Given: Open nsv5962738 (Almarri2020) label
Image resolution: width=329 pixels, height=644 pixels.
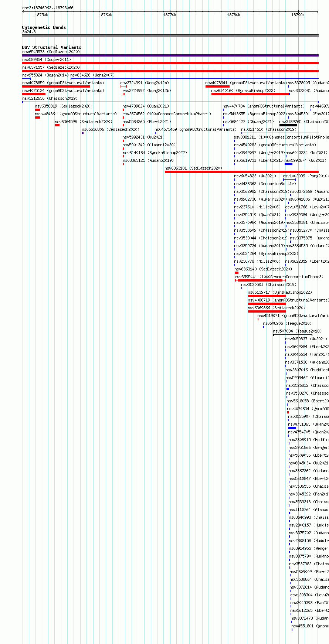Looking at the screenshot, I should click(261, 199).
